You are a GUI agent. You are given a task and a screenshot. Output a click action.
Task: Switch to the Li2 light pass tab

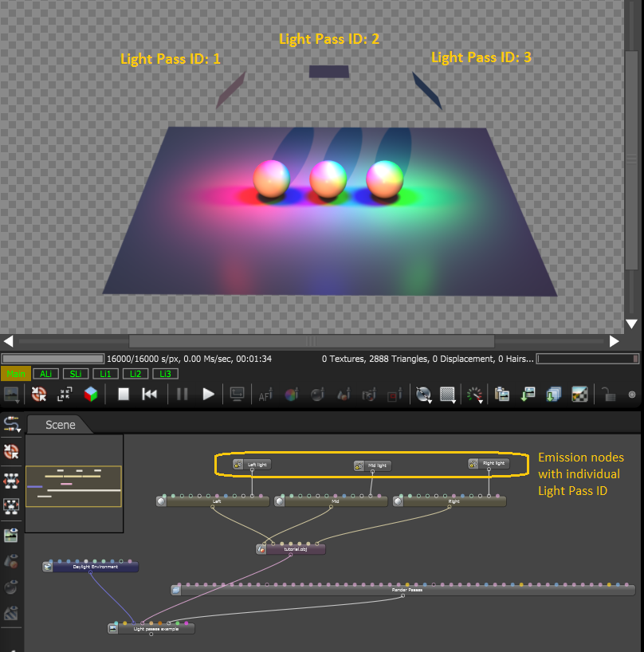135,374
